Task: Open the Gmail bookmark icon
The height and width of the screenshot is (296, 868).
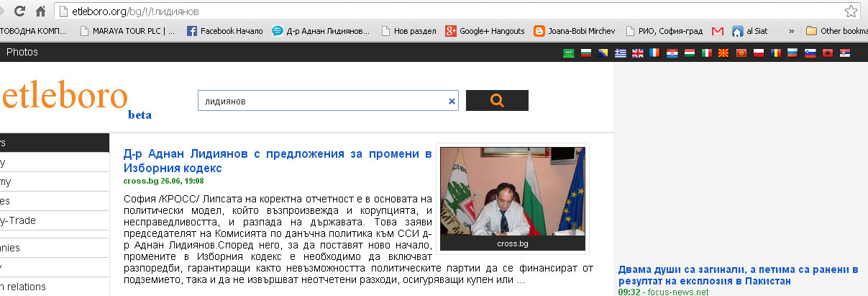Action: tap(717, 31)
